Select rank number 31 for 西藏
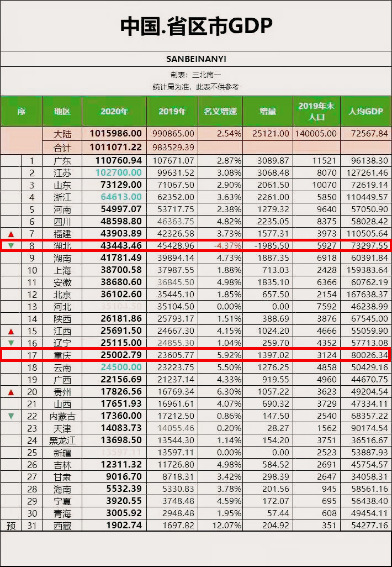 pos(32,526)
